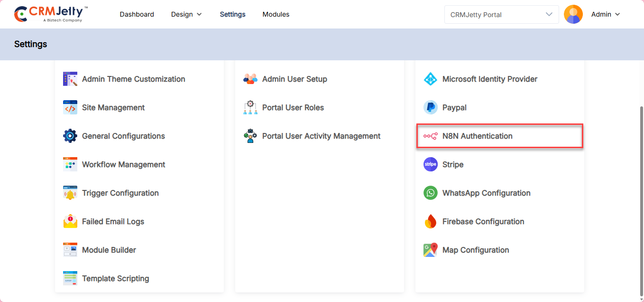
Task: Open the CRMJetty Portal selector dropdown
Action: coord(501,14)
